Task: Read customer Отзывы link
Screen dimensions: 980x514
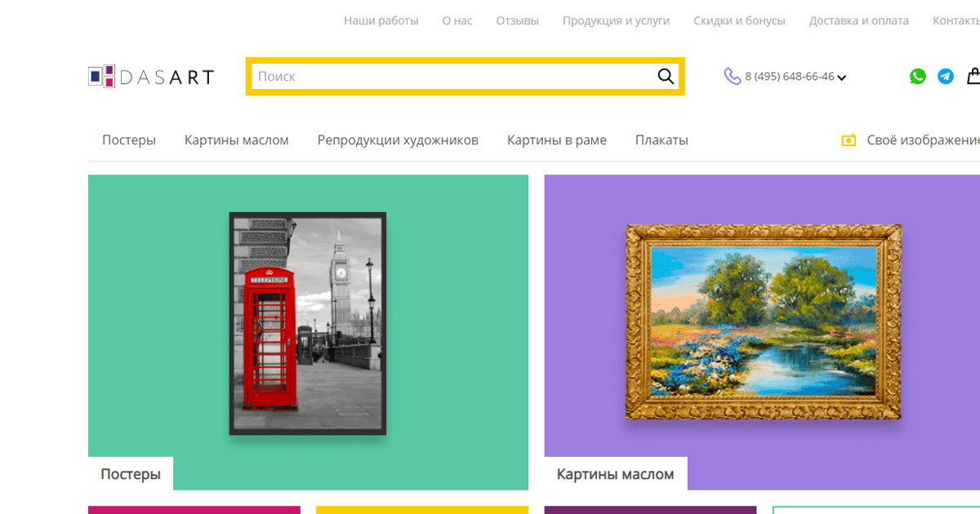Action: [518, 20]
